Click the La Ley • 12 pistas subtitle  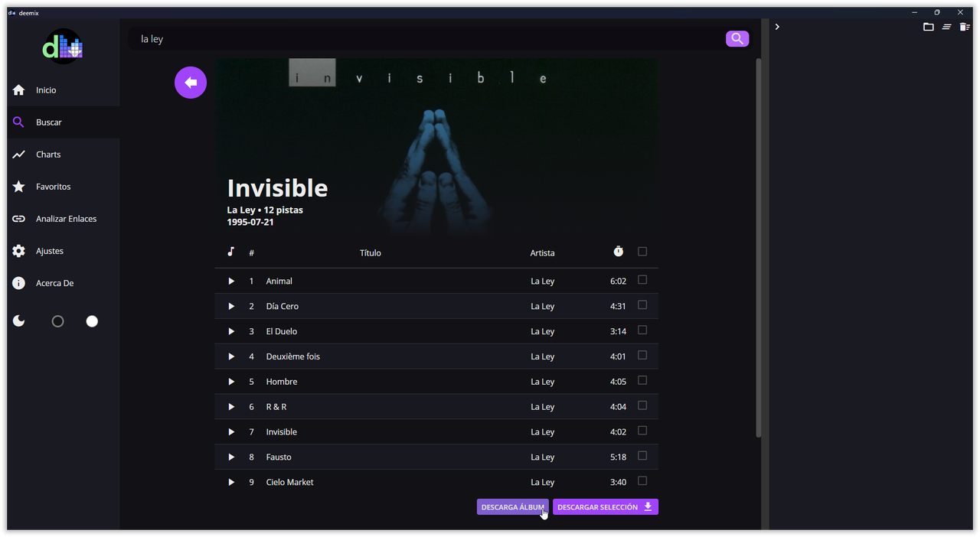coord(265,210)
